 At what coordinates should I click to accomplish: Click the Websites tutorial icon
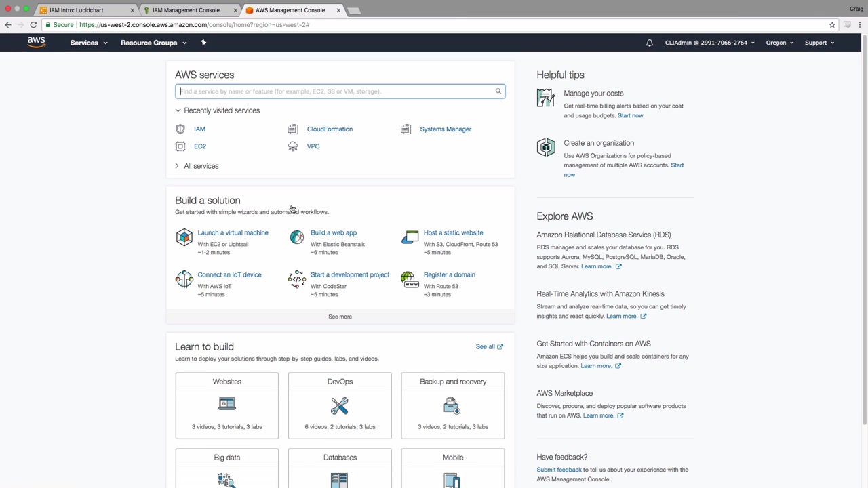[227, 404]
